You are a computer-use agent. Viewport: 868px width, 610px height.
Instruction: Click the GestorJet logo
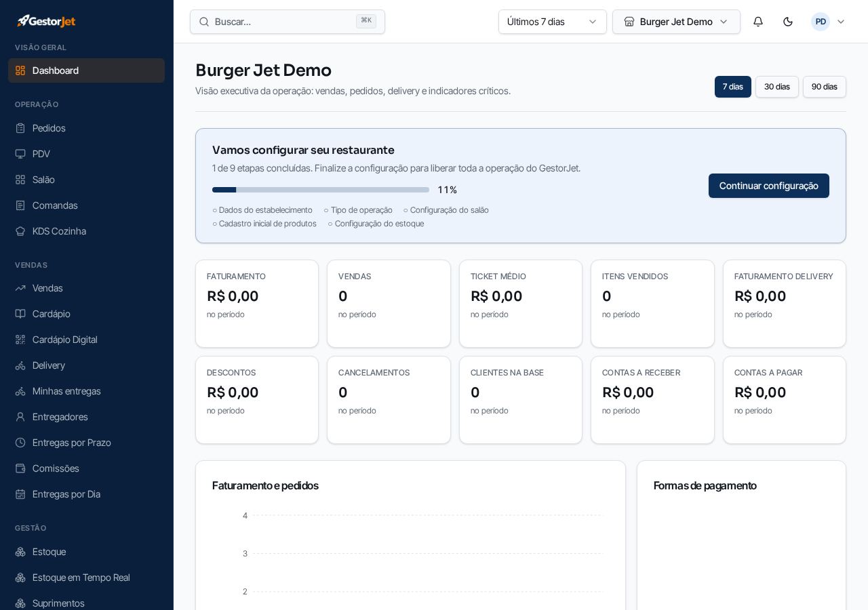pyautogui.click(x=46, y=21)
